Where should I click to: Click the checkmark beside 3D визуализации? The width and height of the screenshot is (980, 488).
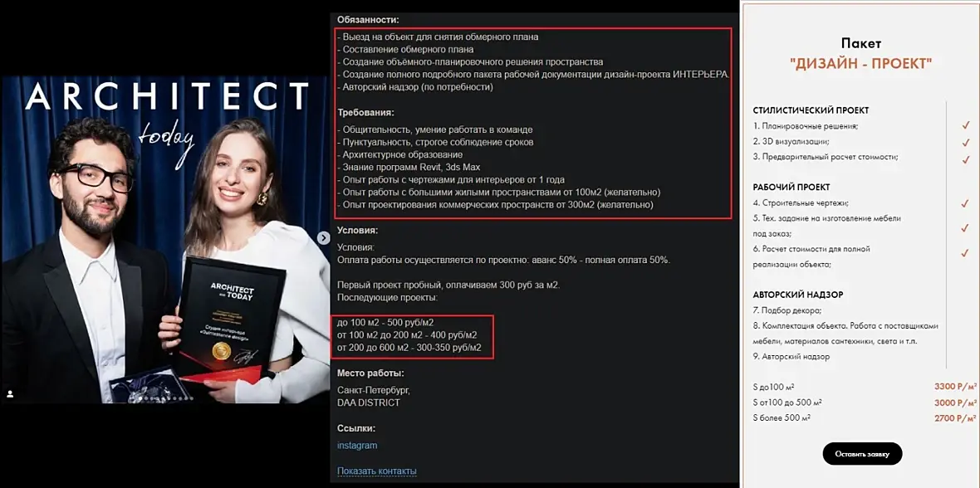[x=966, y=142]
